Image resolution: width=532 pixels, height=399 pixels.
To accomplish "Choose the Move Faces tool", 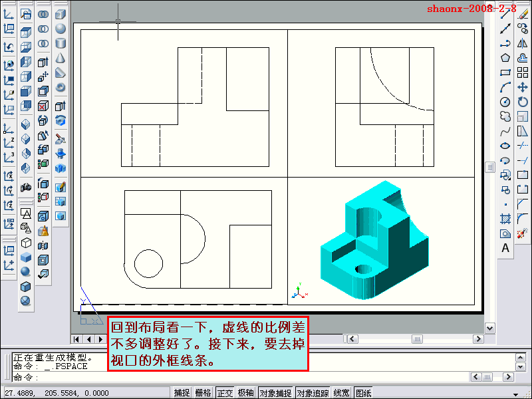I will (x=43, y=76).
